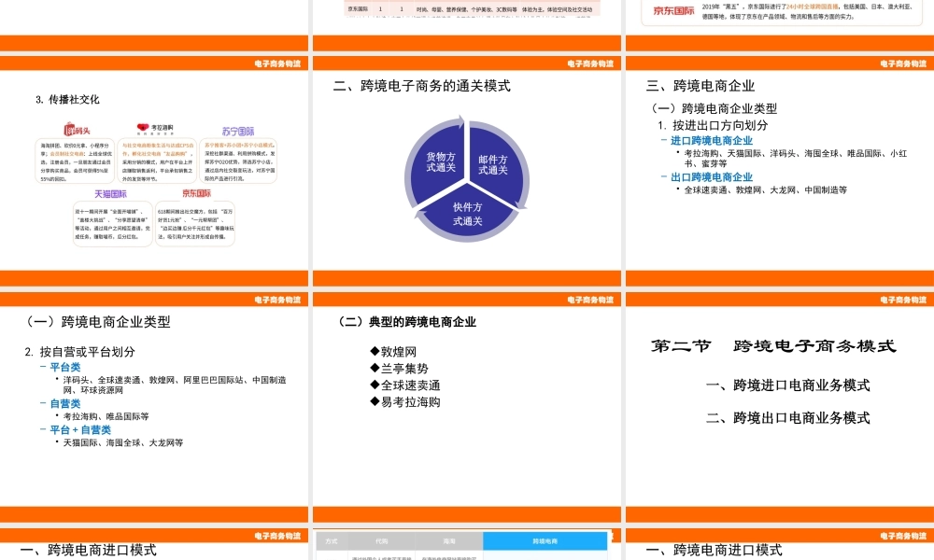Click the 天猫国际 logo
The height and width of the screenshot is (560, 934).
[x=112, y=193]
